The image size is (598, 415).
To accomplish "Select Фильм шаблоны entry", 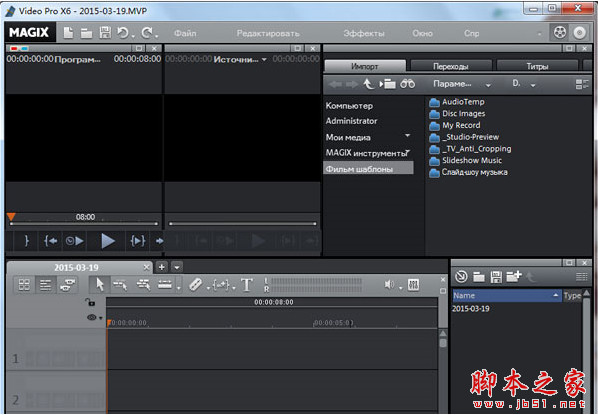I will coord(368,168).
